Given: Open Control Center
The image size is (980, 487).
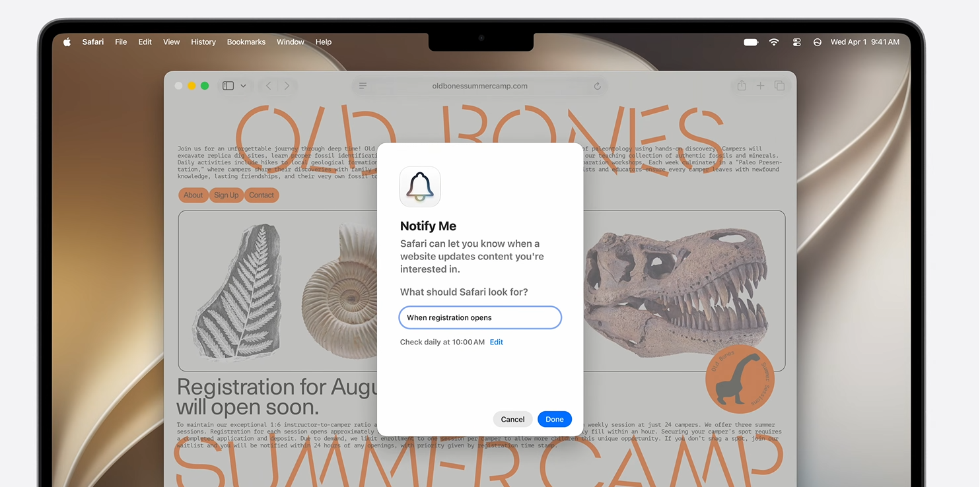Looking at the screenshot, I should click(x=797, y=42).
